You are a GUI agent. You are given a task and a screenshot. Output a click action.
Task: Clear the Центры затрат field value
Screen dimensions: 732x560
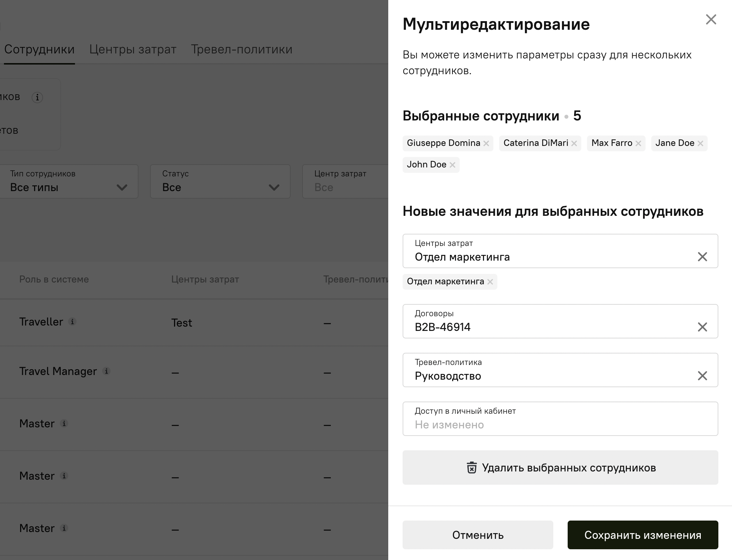point(702,257)
